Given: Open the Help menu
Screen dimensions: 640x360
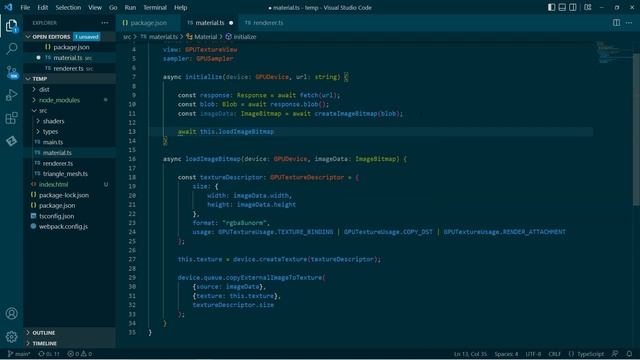Looking at the screenshot, I should pos(180,7).
